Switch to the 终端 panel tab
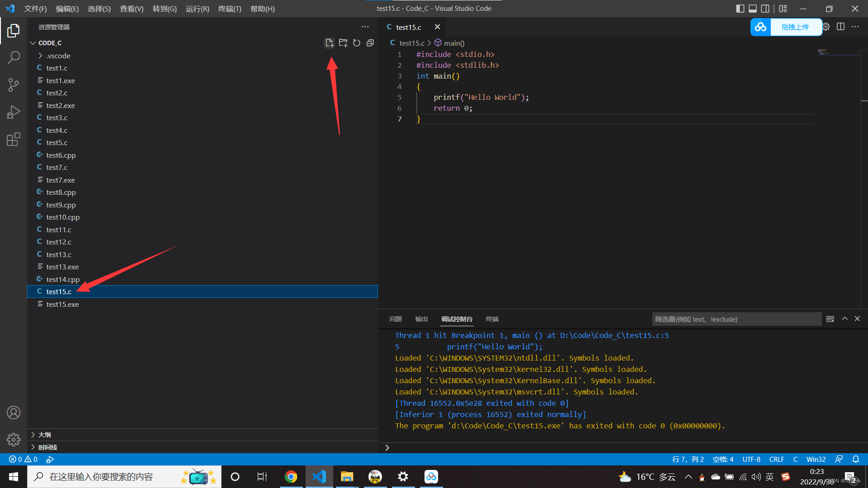 tap(492, 319)
